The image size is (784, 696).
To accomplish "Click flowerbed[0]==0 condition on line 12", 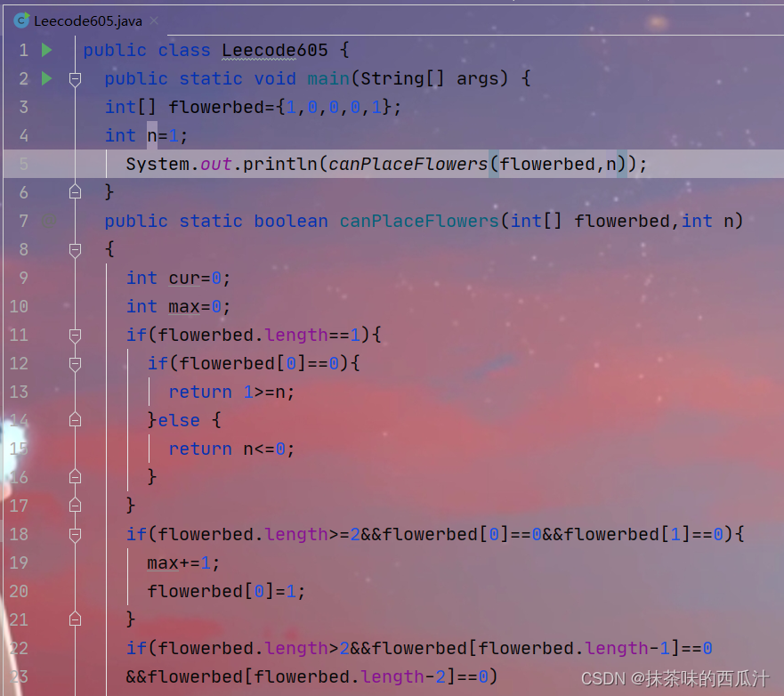I will (258, 363).
